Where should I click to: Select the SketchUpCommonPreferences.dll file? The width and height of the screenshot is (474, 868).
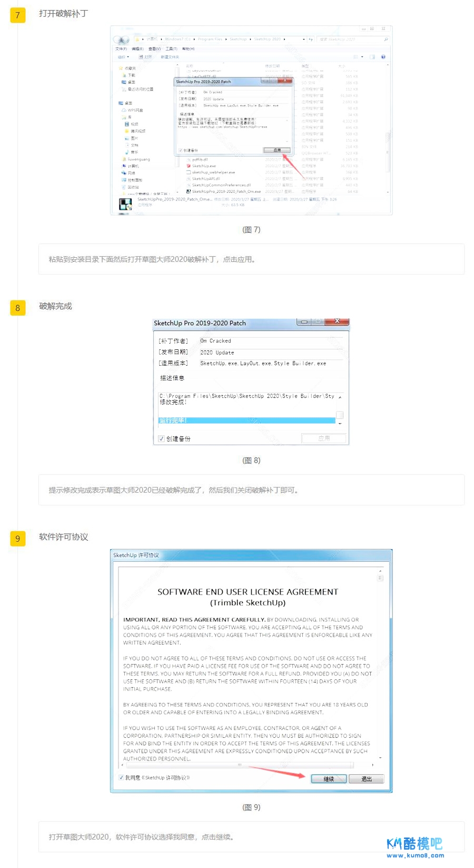click(219, 185)
